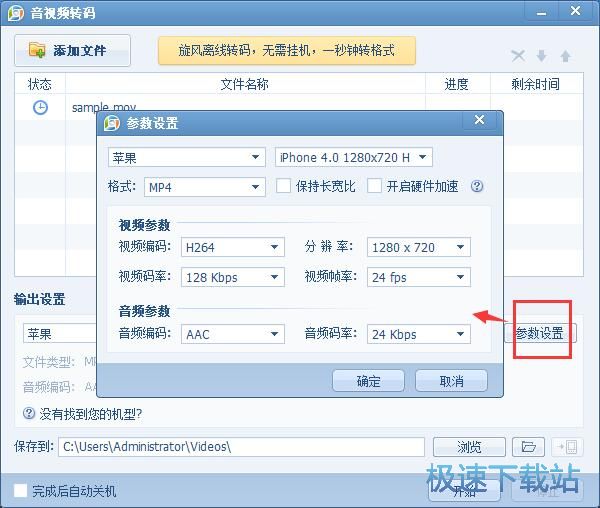Screen dimensions: 600x508
Task: Click the 文件名称 column header
Action: pyautogui.click(x=245, y=84)
